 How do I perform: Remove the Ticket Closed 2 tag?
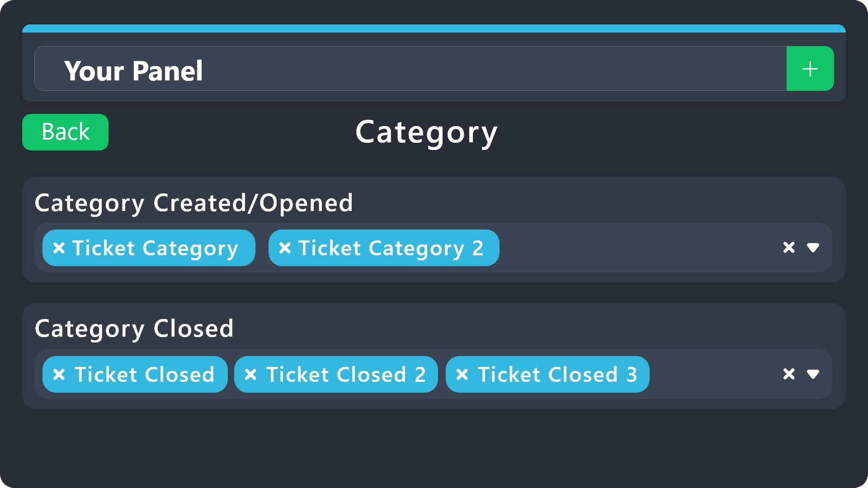tap(250, 374)
